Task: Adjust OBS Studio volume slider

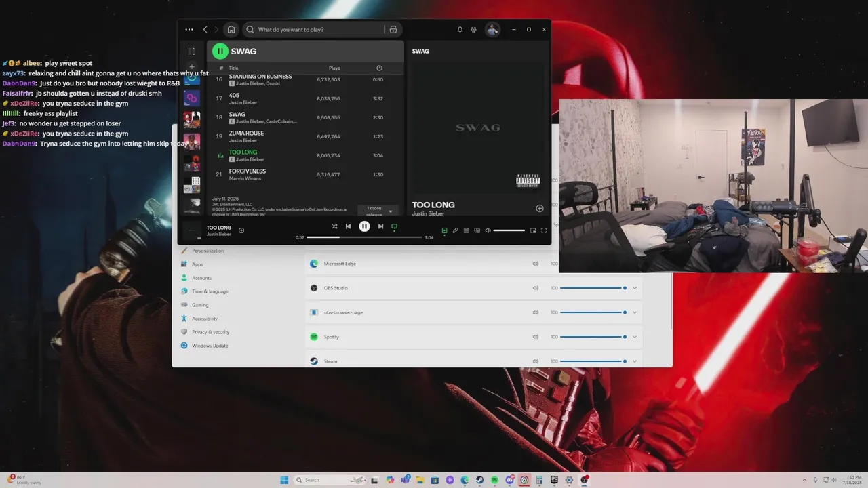Action: click(593, 288)
